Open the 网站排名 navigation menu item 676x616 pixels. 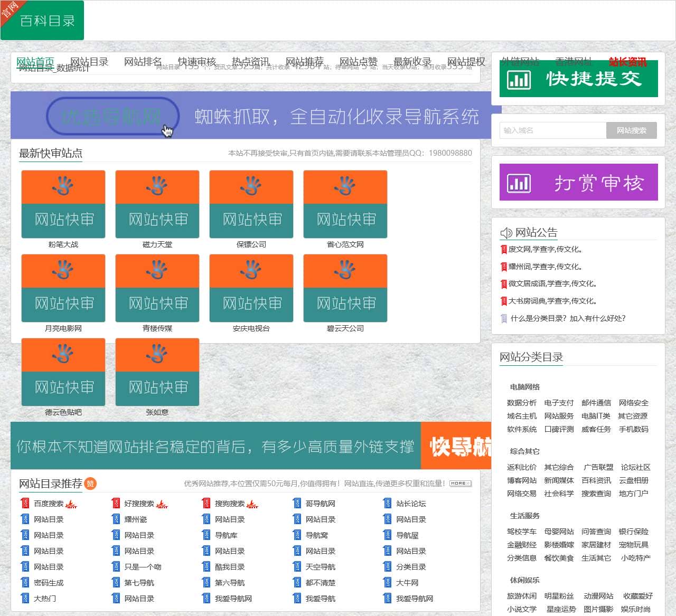pyautogui.click(x=143, y=62)
